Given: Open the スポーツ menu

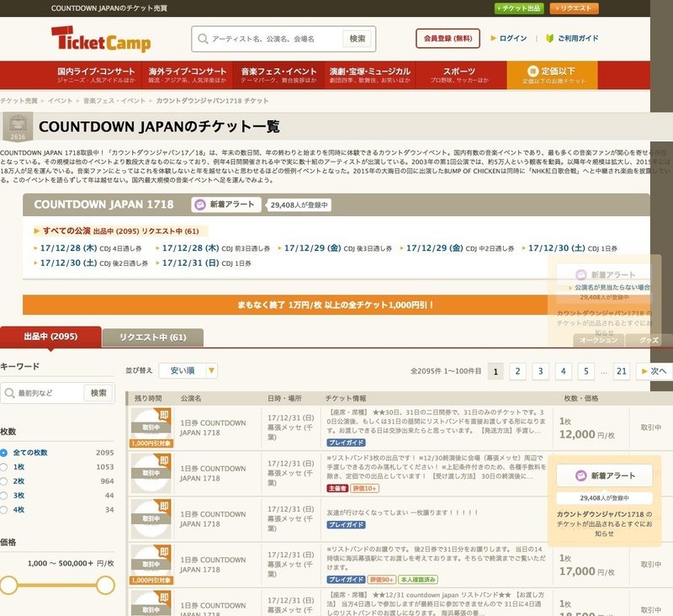Looking at the screenshot, I should point(459,75).
